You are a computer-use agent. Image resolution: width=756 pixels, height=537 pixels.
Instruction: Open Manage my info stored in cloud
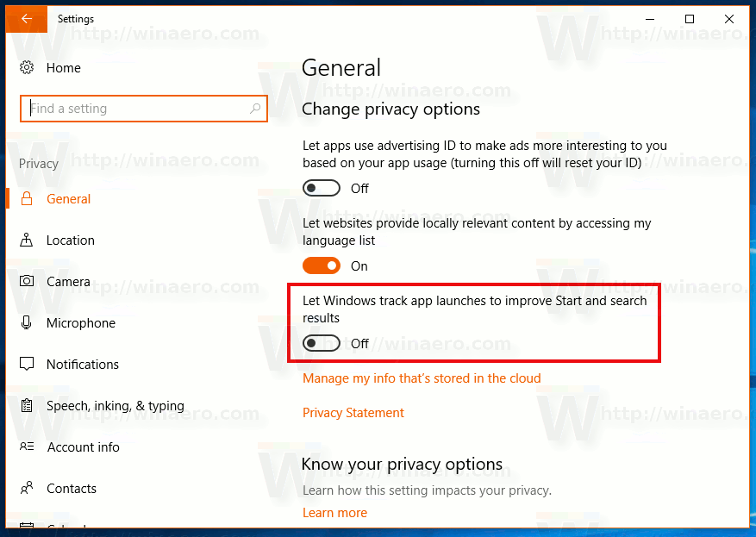click(422, 378)
